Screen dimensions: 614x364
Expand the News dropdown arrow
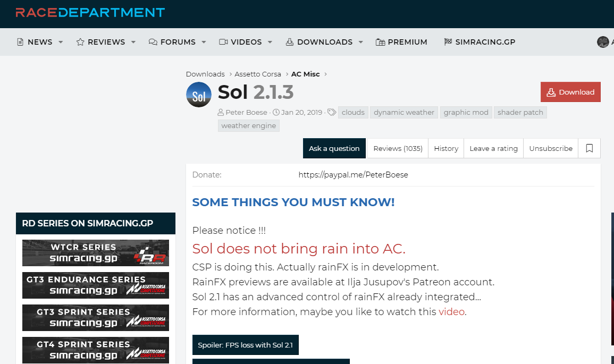click(x=61, y=42)
